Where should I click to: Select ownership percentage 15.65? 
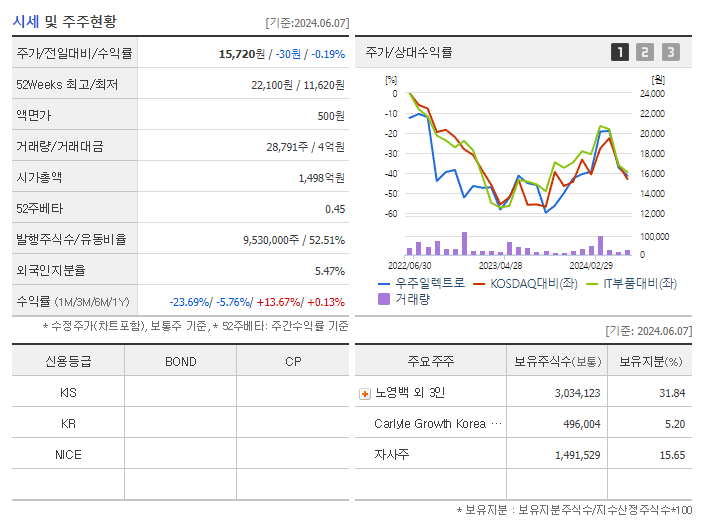[672, 455]
